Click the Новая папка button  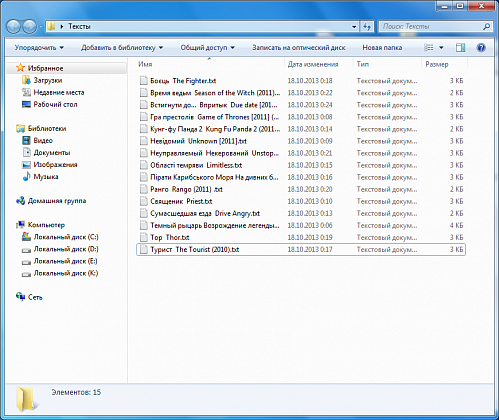[382, 48]
